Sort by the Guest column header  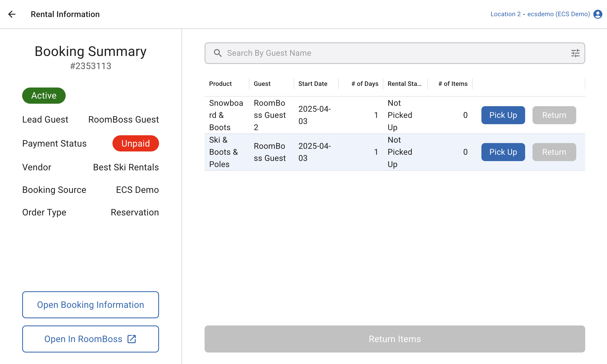point(262,84)
